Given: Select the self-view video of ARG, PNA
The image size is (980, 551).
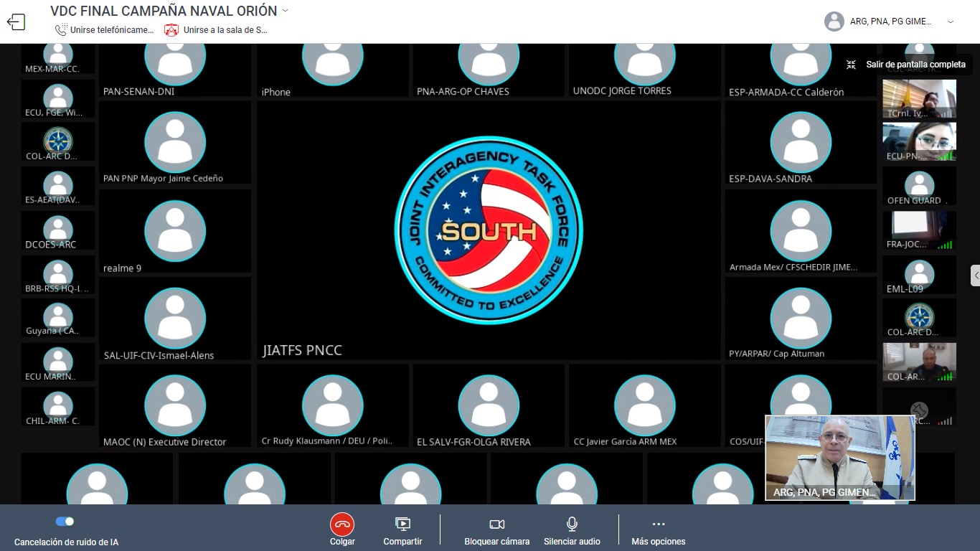Looking at the screenshot, I should pyautogui.click(x=839, y=456).
